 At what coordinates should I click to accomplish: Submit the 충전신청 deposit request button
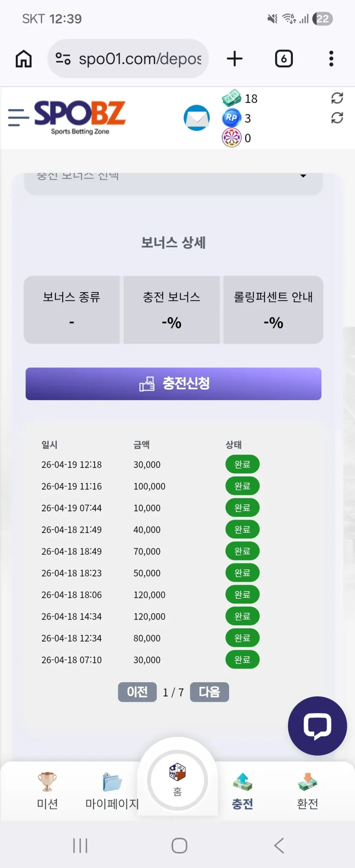173,384
